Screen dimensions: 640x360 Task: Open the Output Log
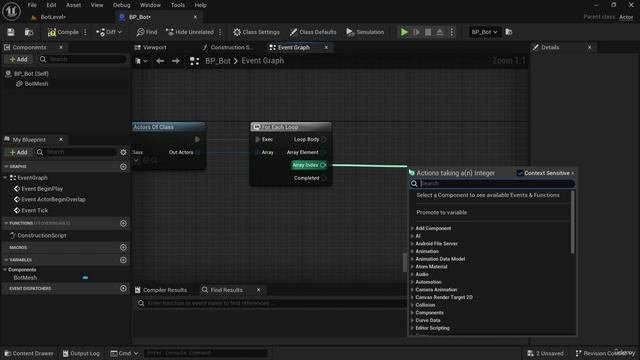(x=81, y=353)
